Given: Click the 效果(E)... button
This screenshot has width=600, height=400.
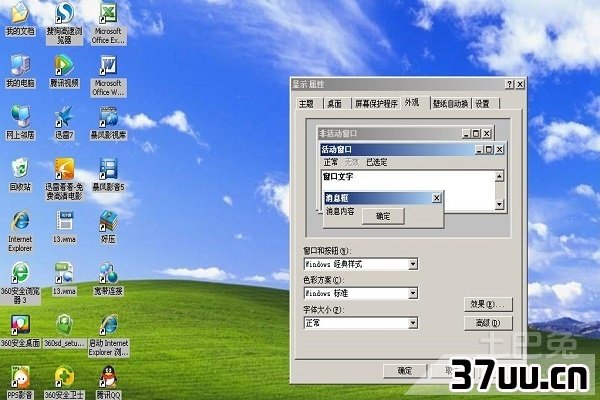Looking at the screenshot, I should 488,304.
